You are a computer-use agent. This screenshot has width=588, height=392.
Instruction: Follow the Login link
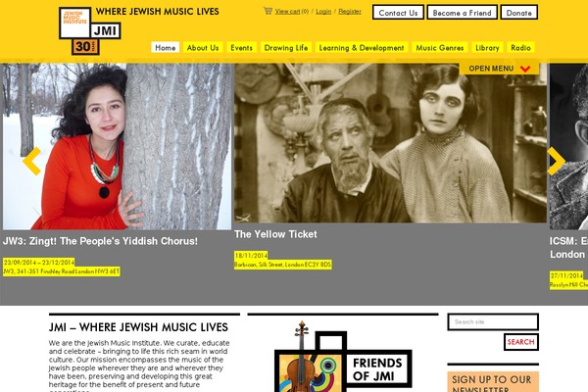coord(323,11)
